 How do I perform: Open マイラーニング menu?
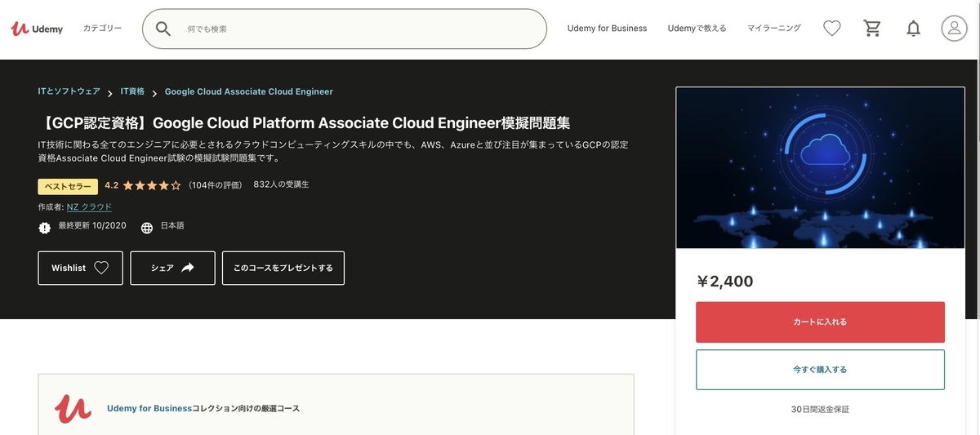774,29
